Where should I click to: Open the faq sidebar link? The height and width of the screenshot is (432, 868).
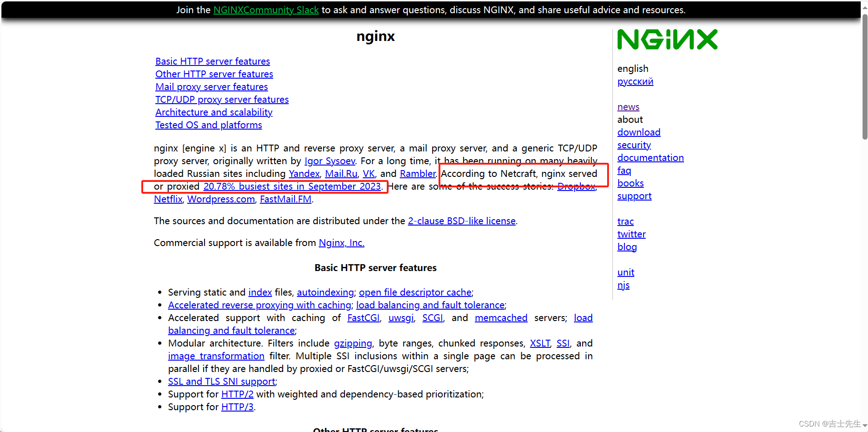(x=624, y=171)
